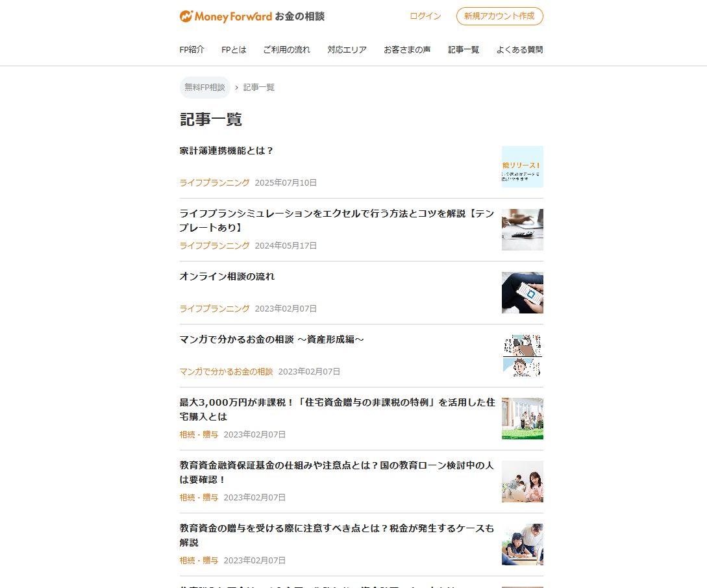Select FPとは in navigation
Image resolution: width=707 pixels, height=588 pixels.
click(x=234, y=50)
